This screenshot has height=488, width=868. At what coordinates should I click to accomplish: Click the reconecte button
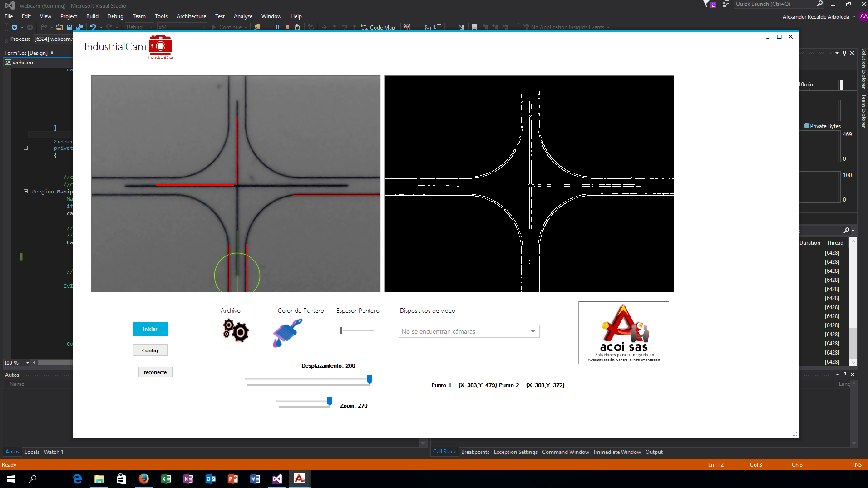155,372
